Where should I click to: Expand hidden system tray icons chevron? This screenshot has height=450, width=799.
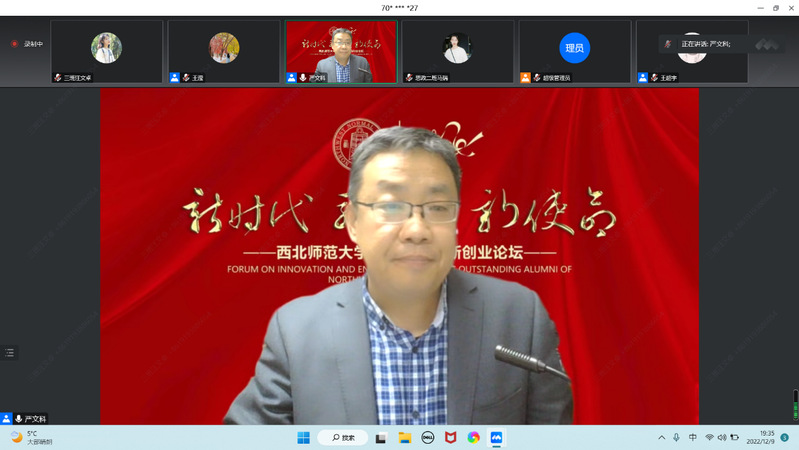pos(661,437)
